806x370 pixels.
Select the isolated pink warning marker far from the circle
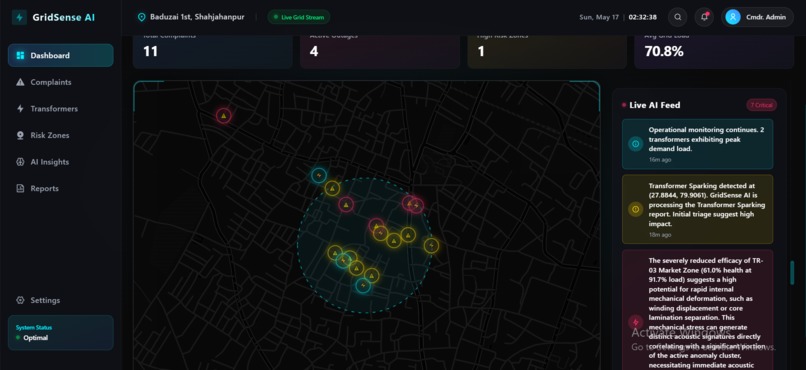pyautogui.click(x=224, y=116)
